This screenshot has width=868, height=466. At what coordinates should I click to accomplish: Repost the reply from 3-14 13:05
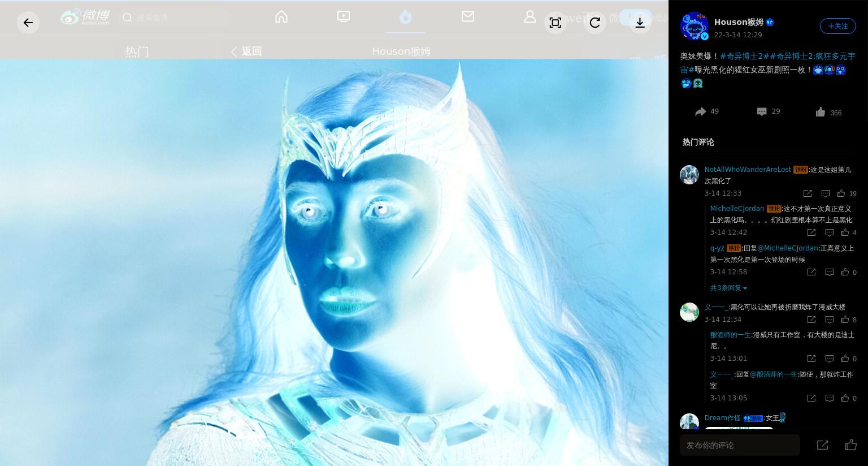pyautogui.click(x=811, y=398)
